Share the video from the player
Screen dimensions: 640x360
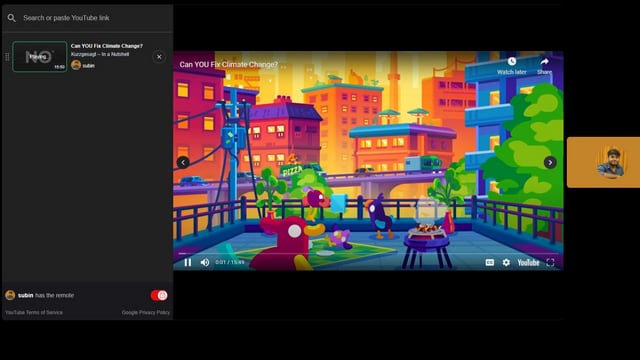pyautogui.click(x=544, y=66)
